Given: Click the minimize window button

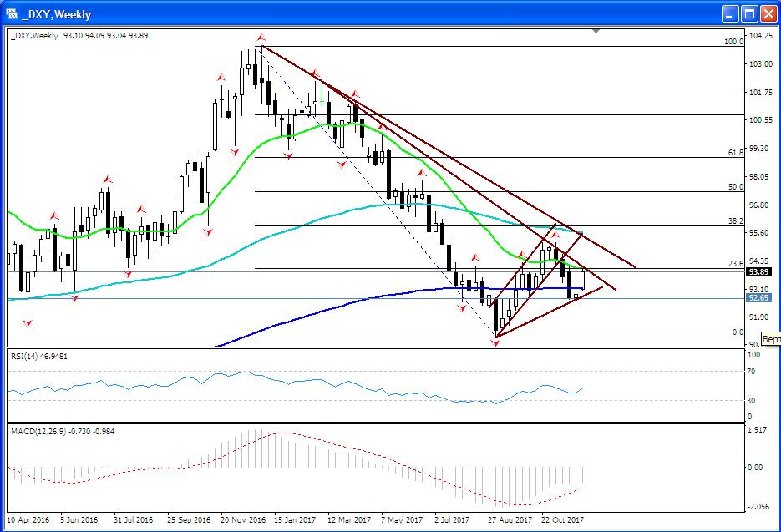Looking at the screenshot, I should coord(729,14).
